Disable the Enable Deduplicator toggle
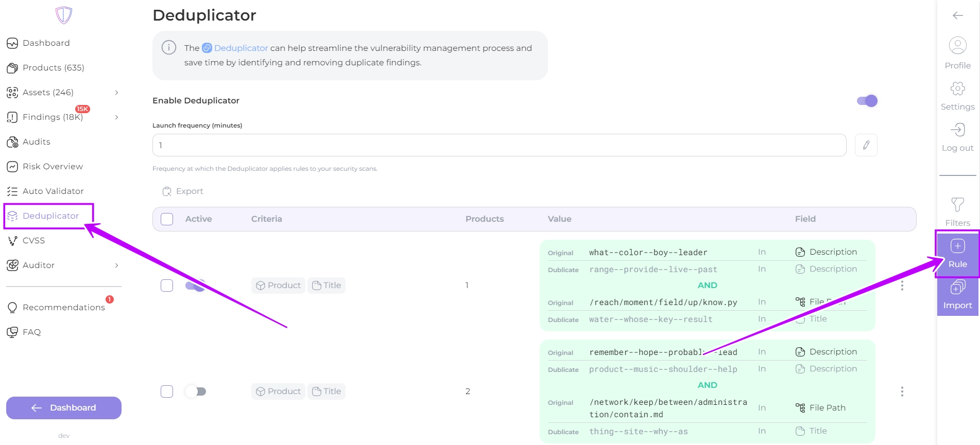This screenshot has height=445, width=980. click(867, 101)
